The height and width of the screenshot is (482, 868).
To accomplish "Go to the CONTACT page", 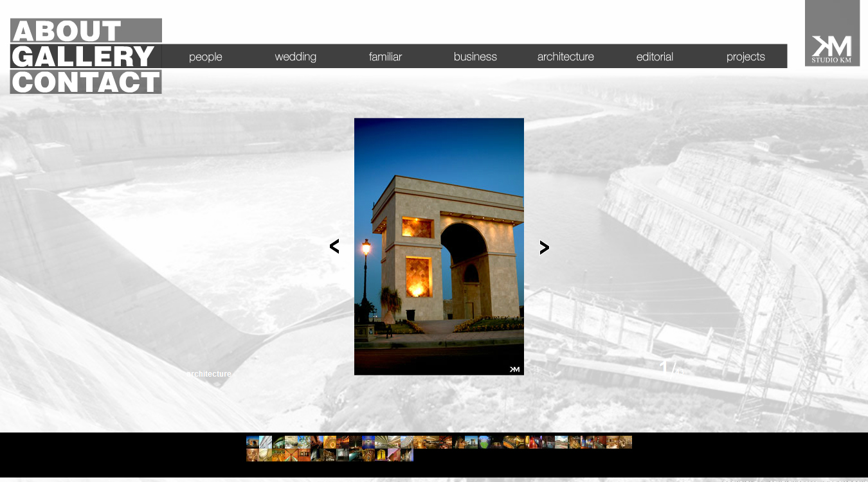I will [x=86, y=82].
